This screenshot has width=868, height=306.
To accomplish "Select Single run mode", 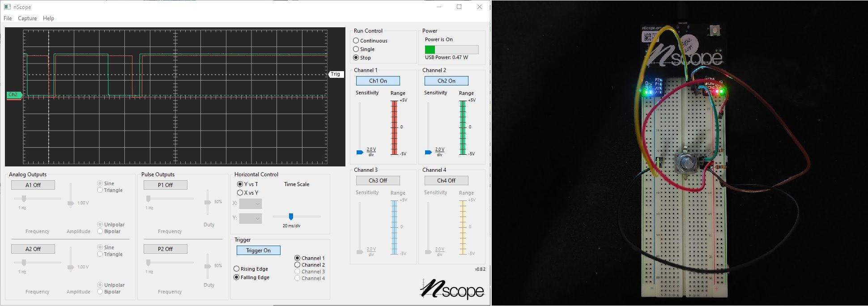I will coord(356,49).
